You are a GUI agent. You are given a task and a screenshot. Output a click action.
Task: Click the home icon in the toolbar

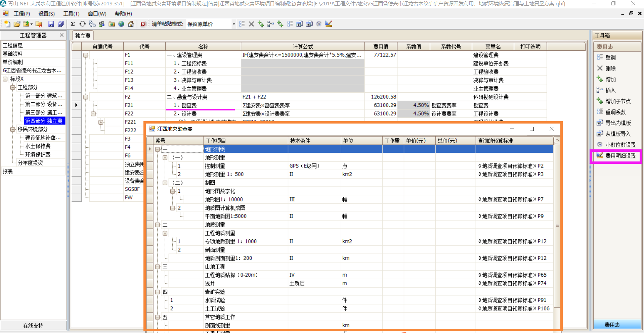(131, 24)
